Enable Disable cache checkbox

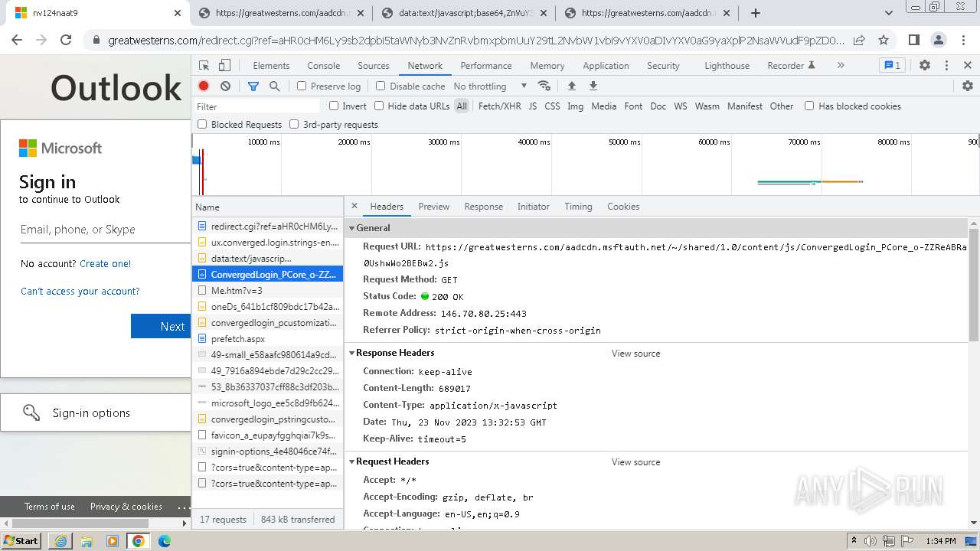[x=381, y=86]
